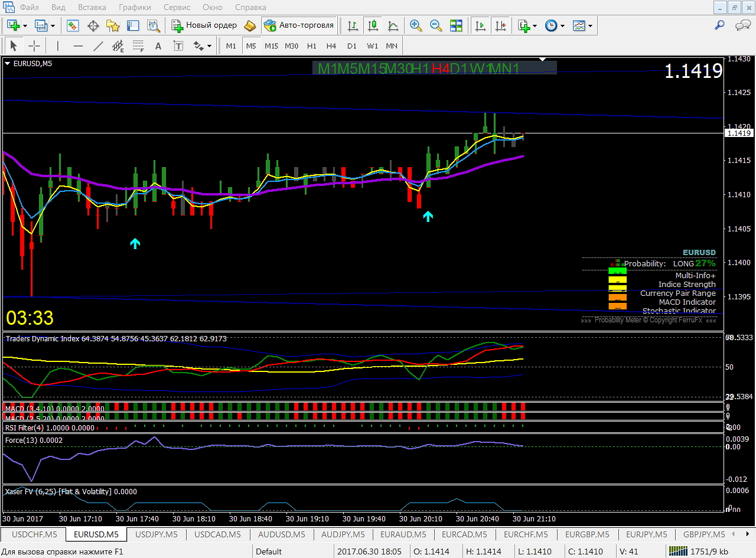Set timeframe to H1
The image size is (756, 558).
point(312,45)
